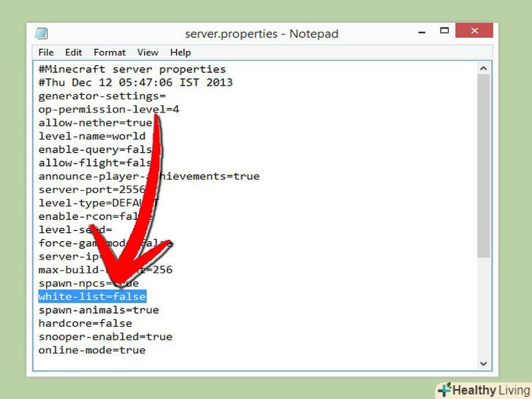Click the hardcore=false line
The height and width of the screenshot is (399, 532).
[x=85, y=323]
